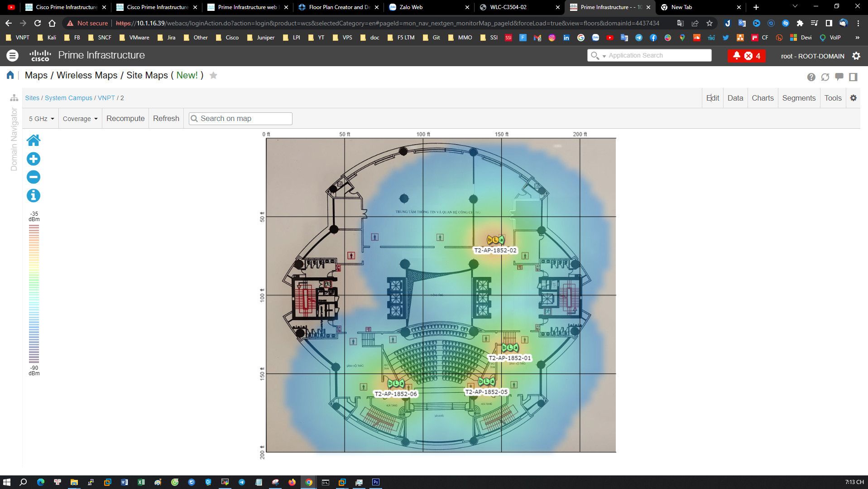Viewport: 868px width, 489px height.
Task: Open the map settings gear icon
Action: click(x=853, y=98)
